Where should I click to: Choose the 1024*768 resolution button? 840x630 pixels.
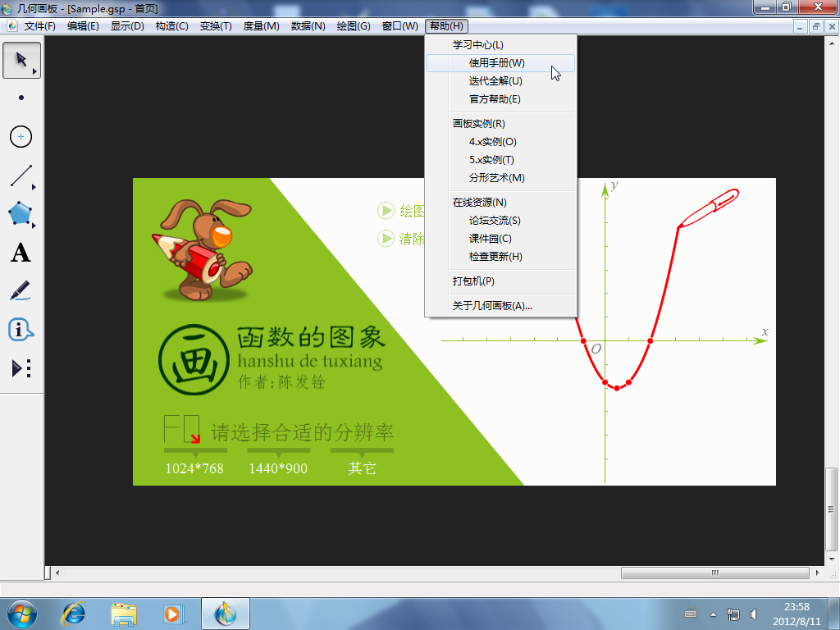[x=194, y=468]
